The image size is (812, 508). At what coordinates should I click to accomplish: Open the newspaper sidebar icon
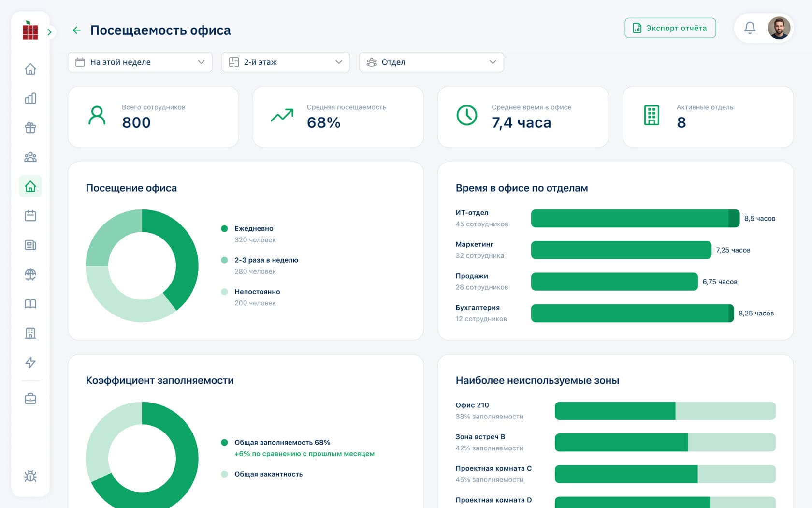(30, 245)
